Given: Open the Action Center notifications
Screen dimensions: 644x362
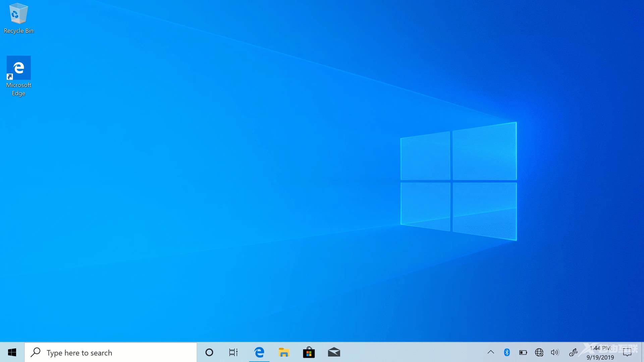Looking at the screenshot, I should [627, 352].
